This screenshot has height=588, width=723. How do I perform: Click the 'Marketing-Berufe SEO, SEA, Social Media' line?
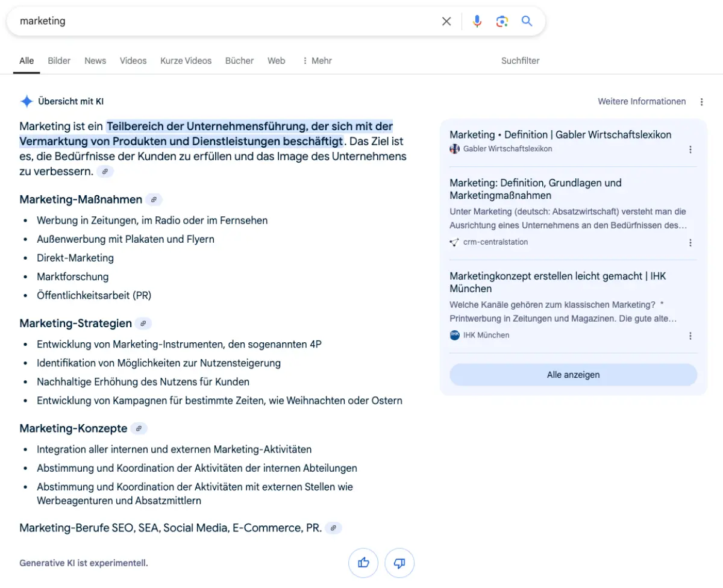tap(171, 528)
